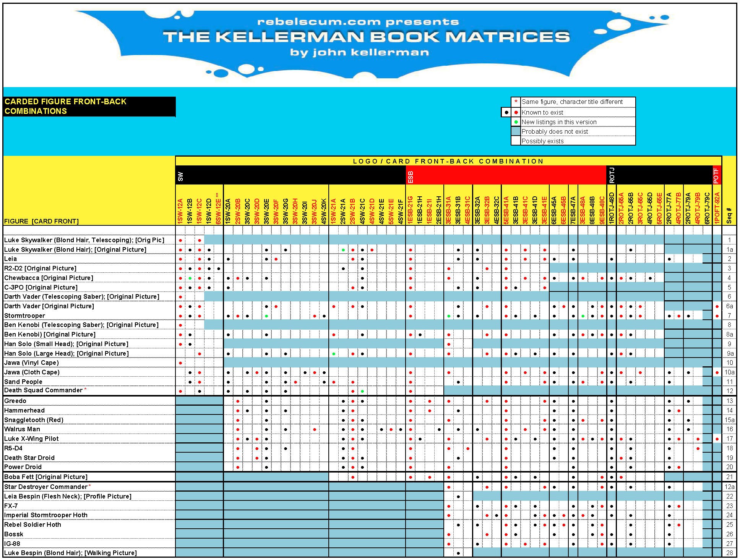Viewport: 740px width, 560px height.
Task: Click the '6SW-12E' column header
Action: point(219,209)
